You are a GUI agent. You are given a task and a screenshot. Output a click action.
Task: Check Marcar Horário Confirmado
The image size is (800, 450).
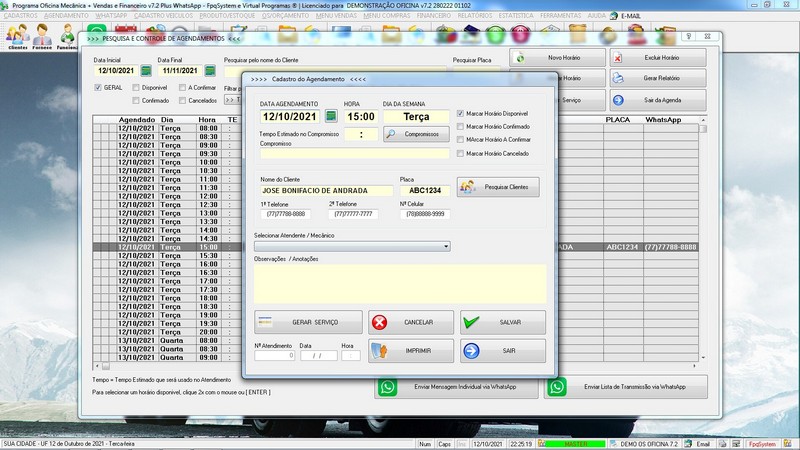[460, 127]
